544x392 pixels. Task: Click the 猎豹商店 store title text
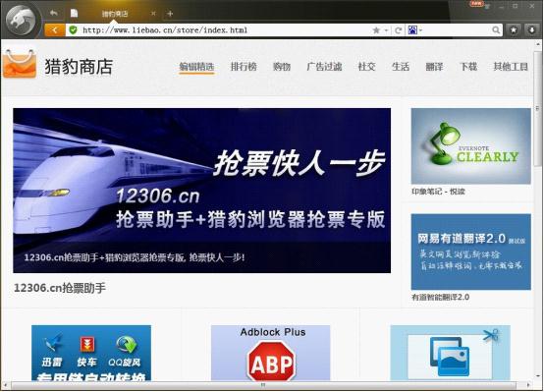79,67
